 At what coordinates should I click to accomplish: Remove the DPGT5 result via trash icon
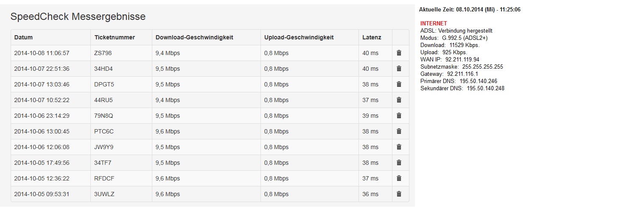(399, 84)
